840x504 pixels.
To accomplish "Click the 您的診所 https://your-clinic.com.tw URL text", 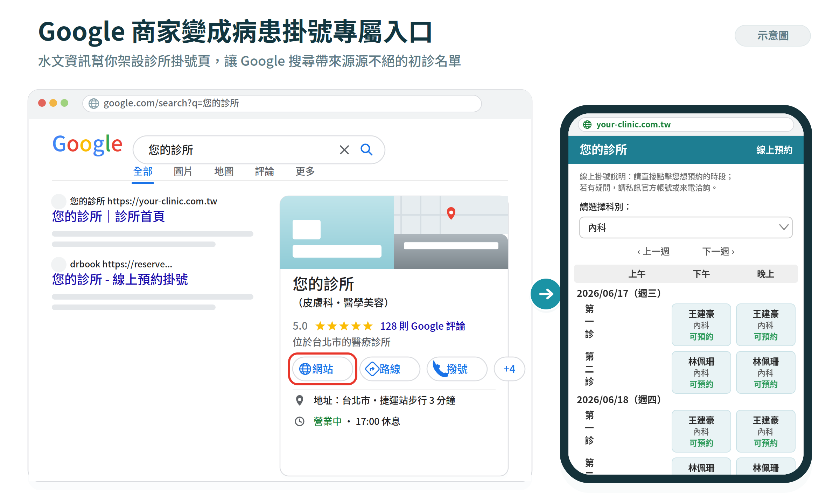I will pyautogui.click(x=143, y=201).
